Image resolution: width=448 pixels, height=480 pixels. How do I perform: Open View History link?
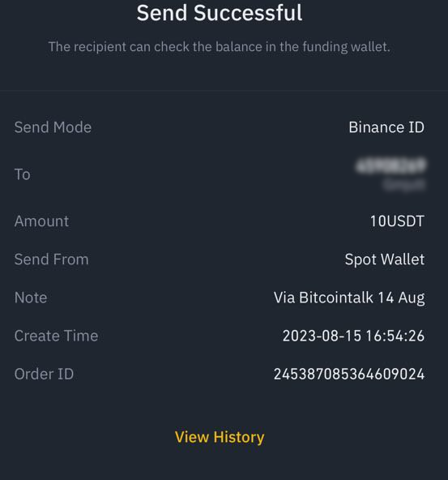coord(220,437)
